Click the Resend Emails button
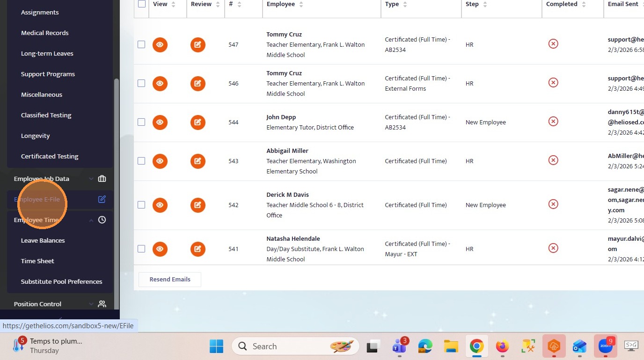 pos(170,279)
